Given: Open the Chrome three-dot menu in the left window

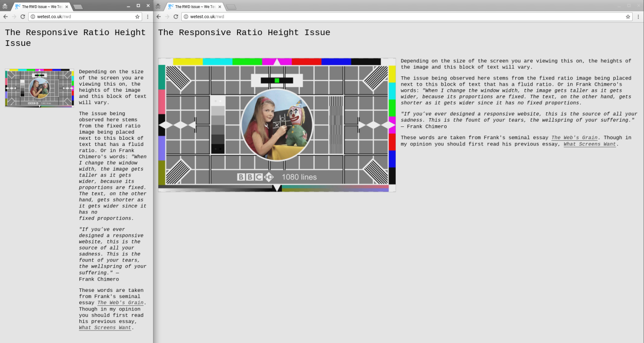Looking at the screenshot, I should (148, 17).
